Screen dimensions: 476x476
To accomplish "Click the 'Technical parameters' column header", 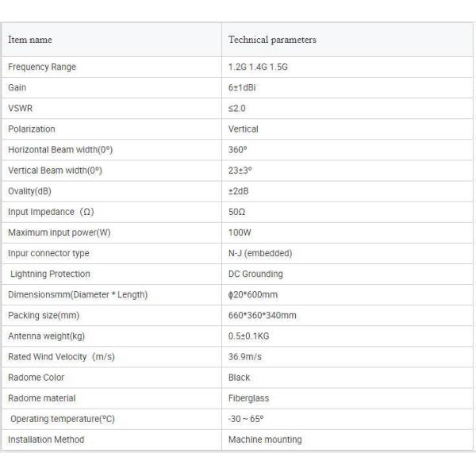I will (272, 40).
